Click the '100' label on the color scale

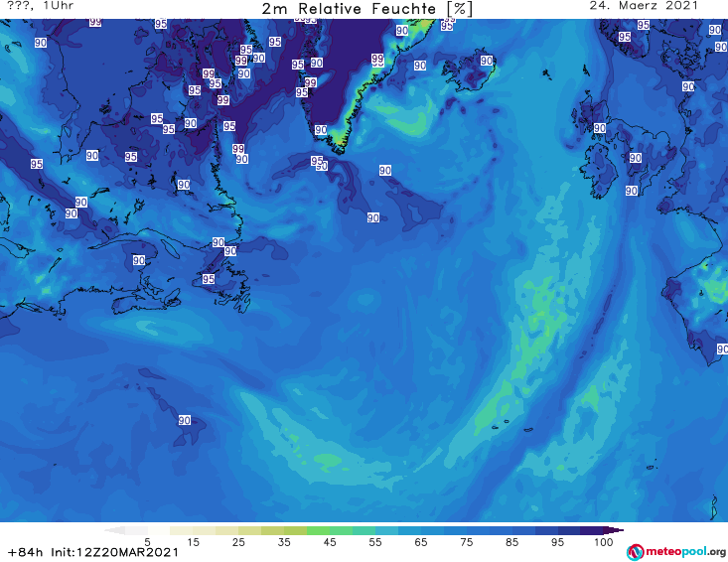(x=604, y=542)
